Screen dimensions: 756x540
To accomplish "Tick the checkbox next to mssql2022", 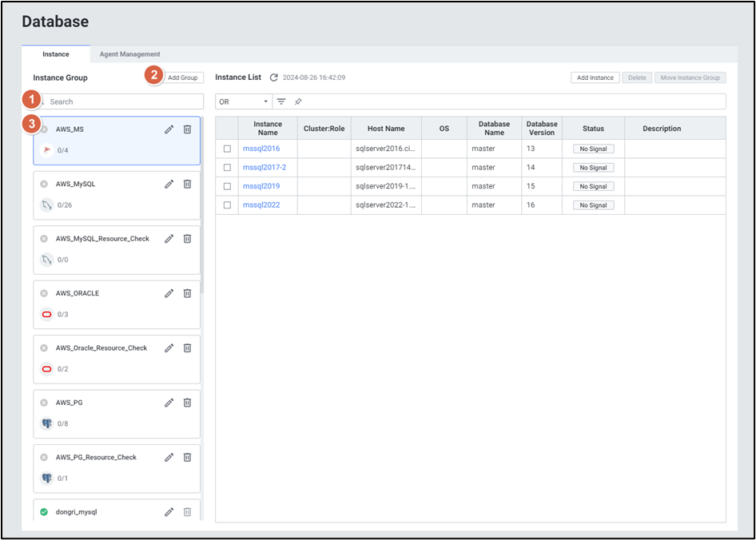I will point(227,205).
